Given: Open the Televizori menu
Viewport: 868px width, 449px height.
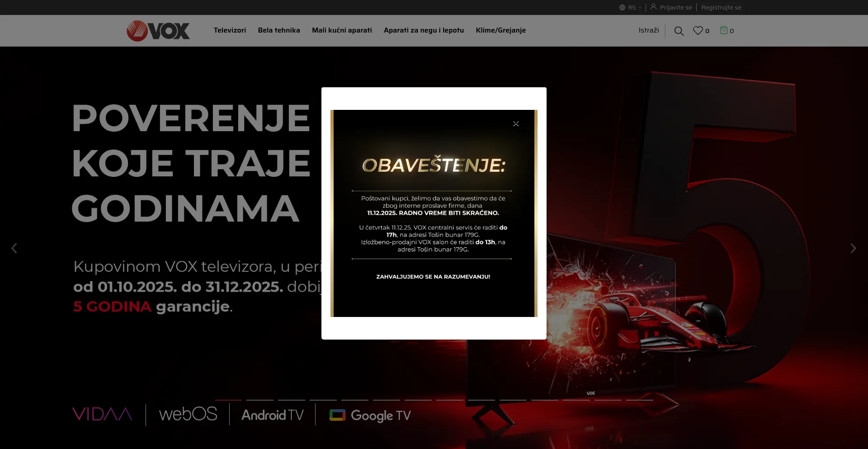Looking at the screenshot, I should [x=230, y=30].
